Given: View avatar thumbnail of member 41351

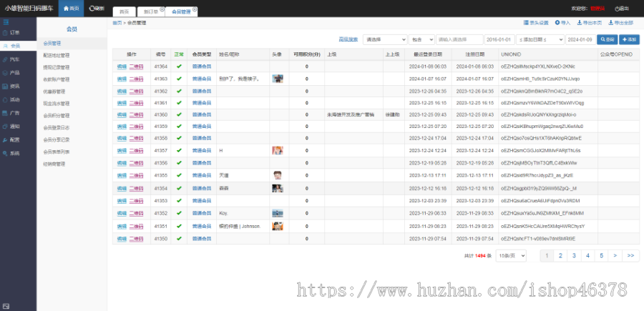Looking at the screenshot, I should click(x=278, y=226).
